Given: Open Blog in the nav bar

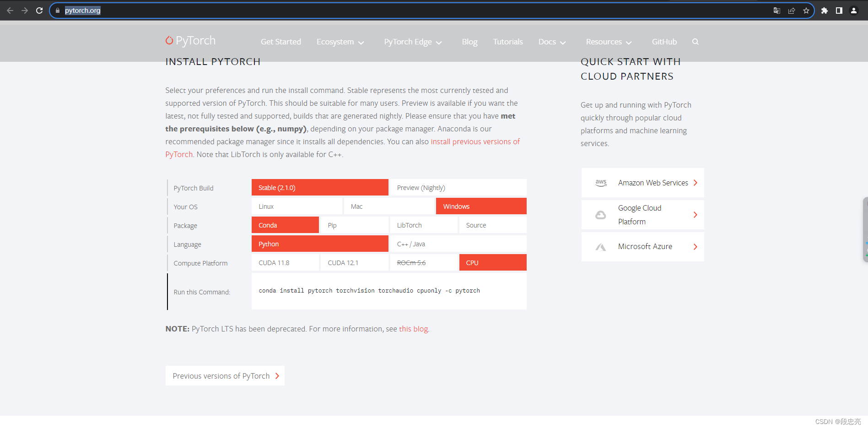Looking at the screenshot, I should coord(469,42).
